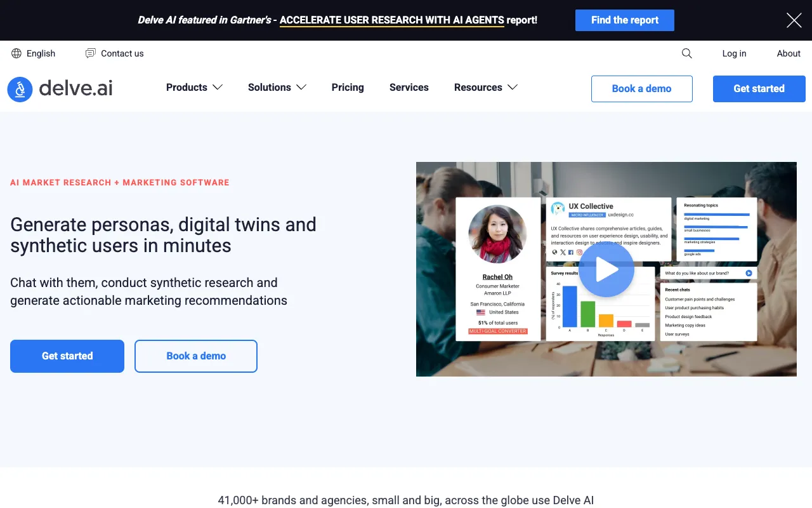Click the globe language icon
The height and width of the screenshot is (508, 812).
pyautogui.click(x=16, y=53)
